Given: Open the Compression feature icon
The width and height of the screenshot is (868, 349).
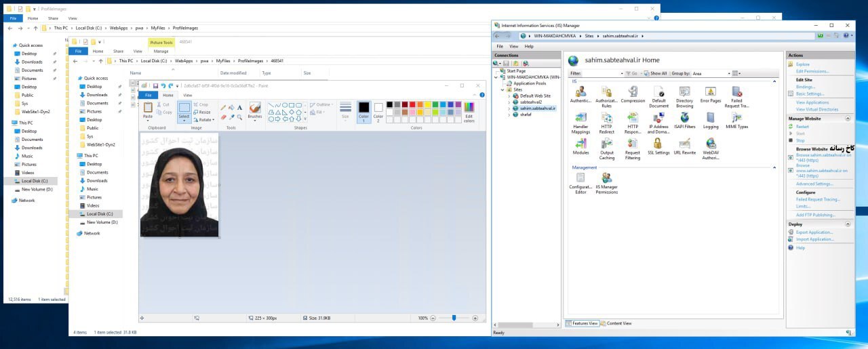Looking at the screenshot, I should (x=633, y=95).
